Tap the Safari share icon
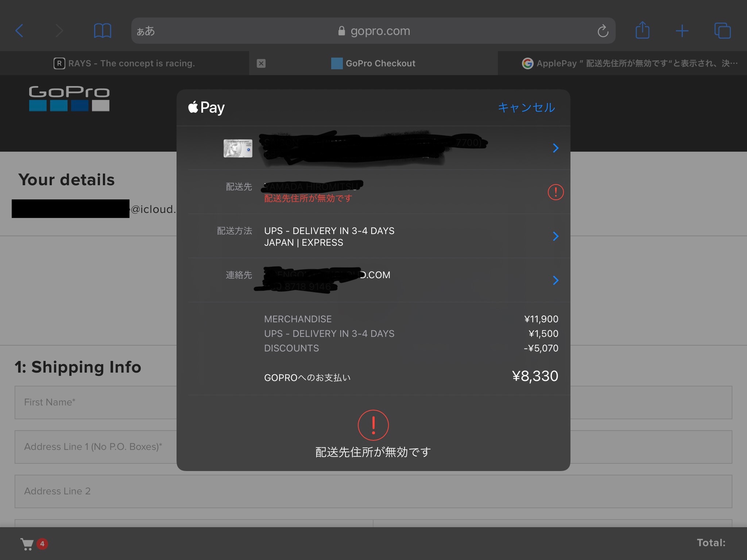The image size is (747, 560). click(x=642, y=30)
